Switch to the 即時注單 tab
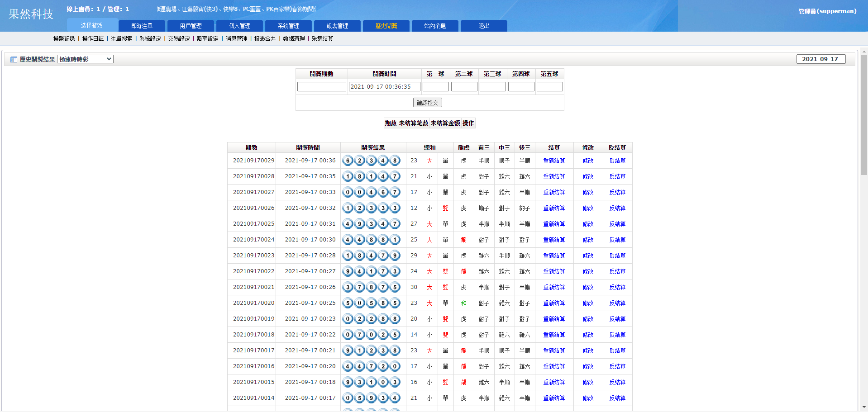This screenshot has height=412, width=868. click(x=142, y=26)
